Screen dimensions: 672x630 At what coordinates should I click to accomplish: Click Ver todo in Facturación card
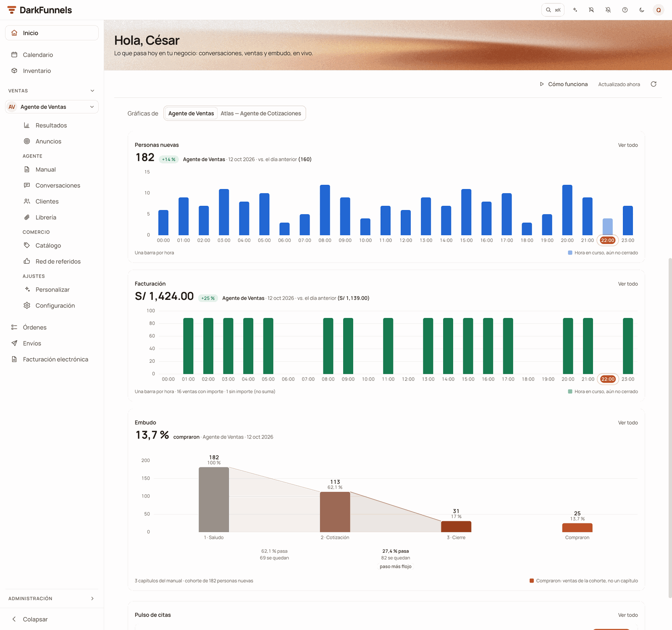pyautogui.click(x=628, y=284)
